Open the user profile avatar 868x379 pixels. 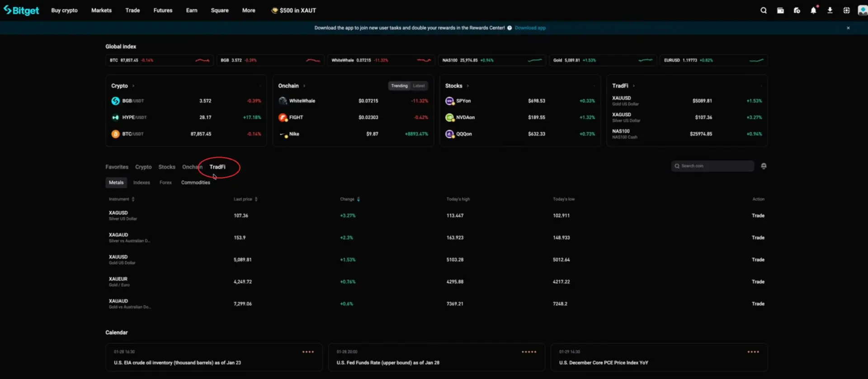pos(862,10)
